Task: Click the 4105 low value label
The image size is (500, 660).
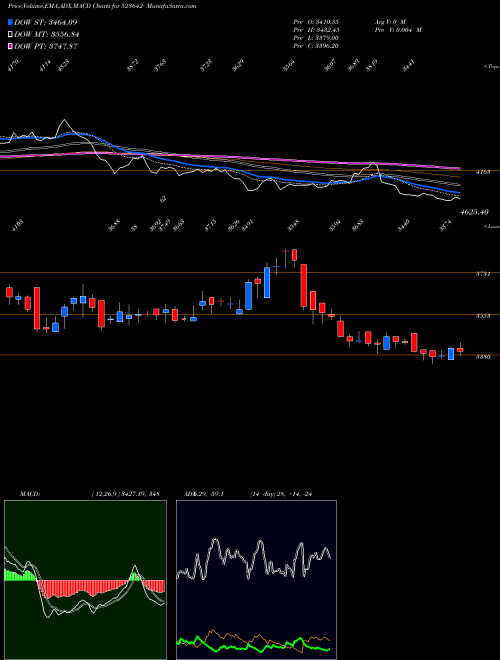Action: point(17,225)
